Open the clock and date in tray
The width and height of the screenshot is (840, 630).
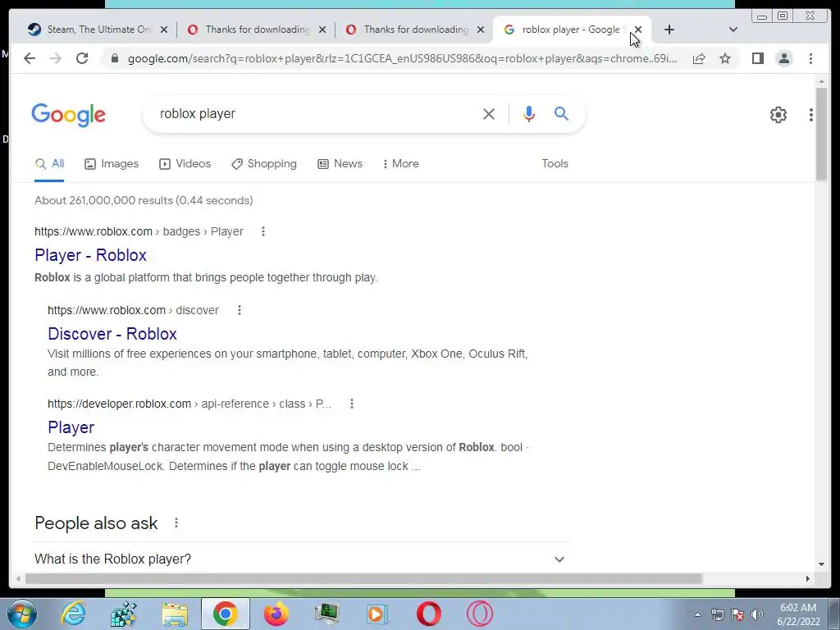(x=798, y=614)
